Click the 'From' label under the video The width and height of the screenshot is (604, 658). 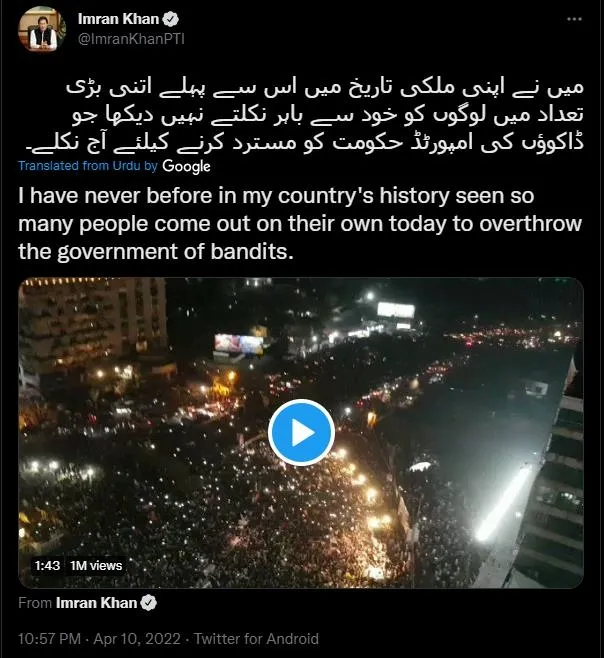coord(35,603)
